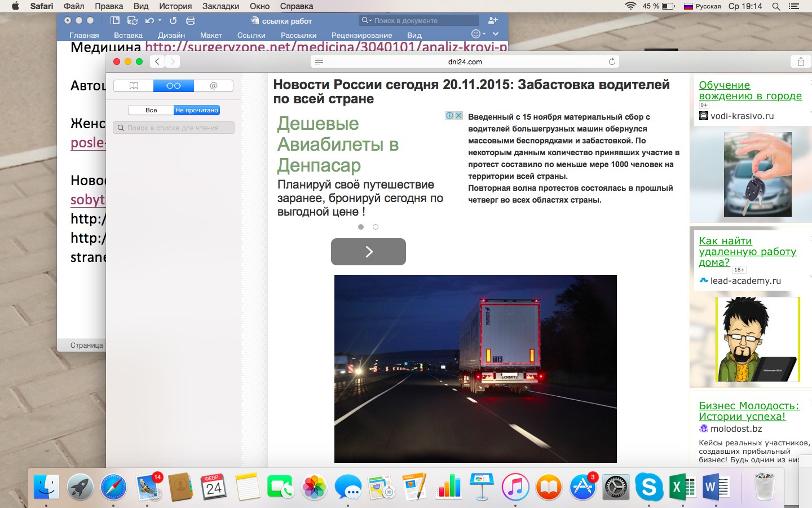Open Numbers chart app in the Dock

(448, 486)
